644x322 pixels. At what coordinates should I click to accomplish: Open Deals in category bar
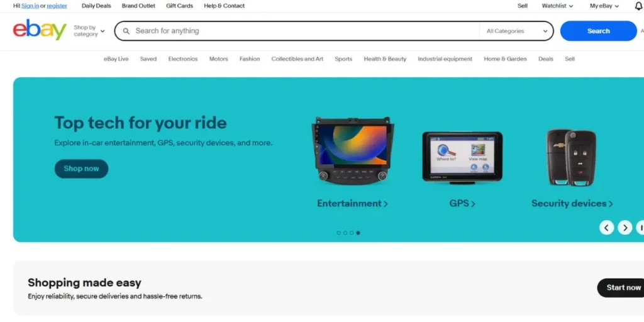tap(546, 59)
